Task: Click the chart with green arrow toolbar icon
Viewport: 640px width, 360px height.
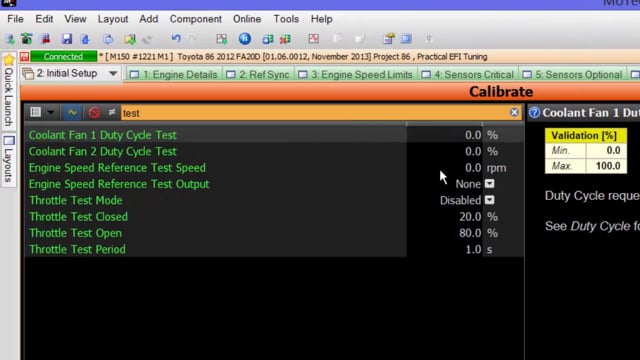Action: pyautogui.click(x=222, y=39)
